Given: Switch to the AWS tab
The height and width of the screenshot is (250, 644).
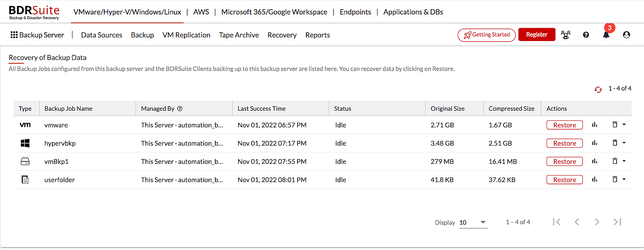Looking at the screenshot, I should [x=201, y=12].
